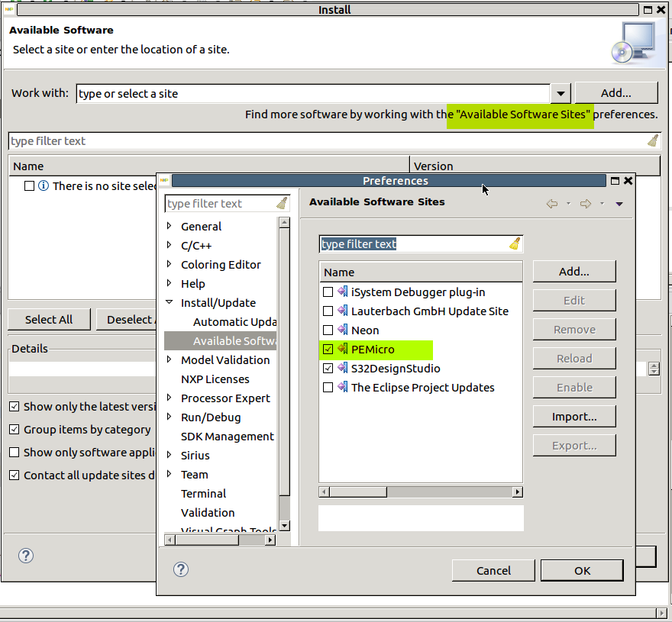Expand Model Validation preferences node
Viewport: 672px width, 622px height.
170,359
